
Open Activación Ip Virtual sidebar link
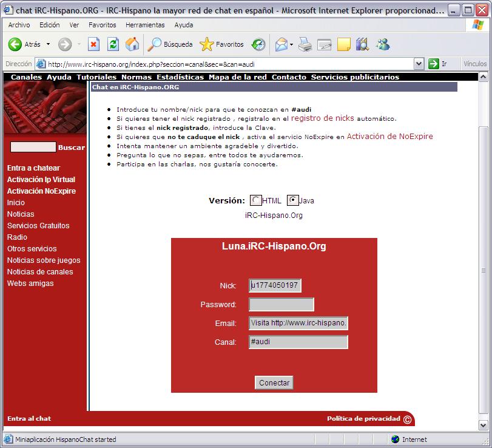41,180
